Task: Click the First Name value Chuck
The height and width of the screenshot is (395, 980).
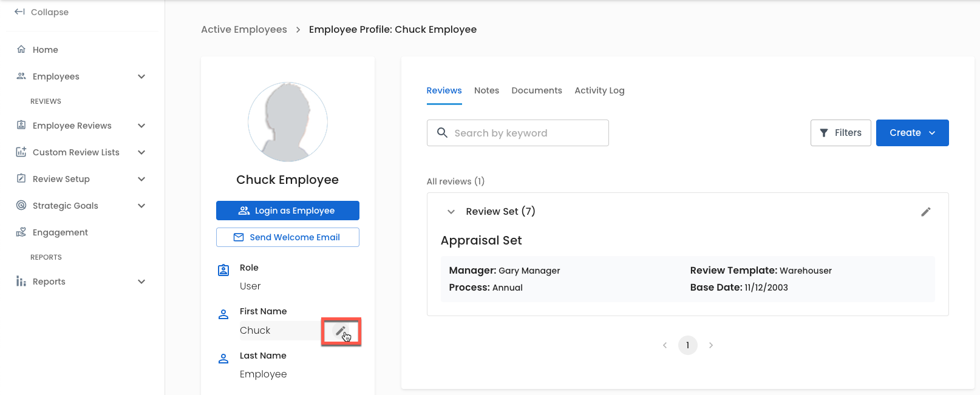Action: (x=255, y=331)
